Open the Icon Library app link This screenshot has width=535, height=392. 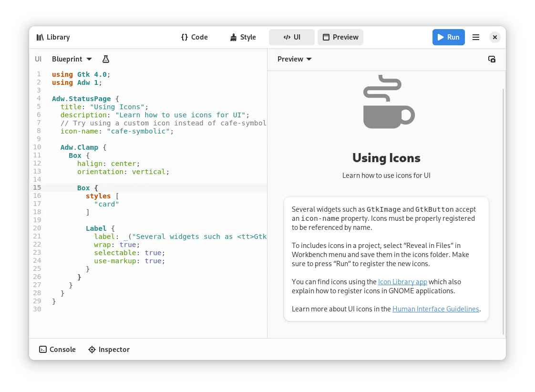(x=402, y=282)
